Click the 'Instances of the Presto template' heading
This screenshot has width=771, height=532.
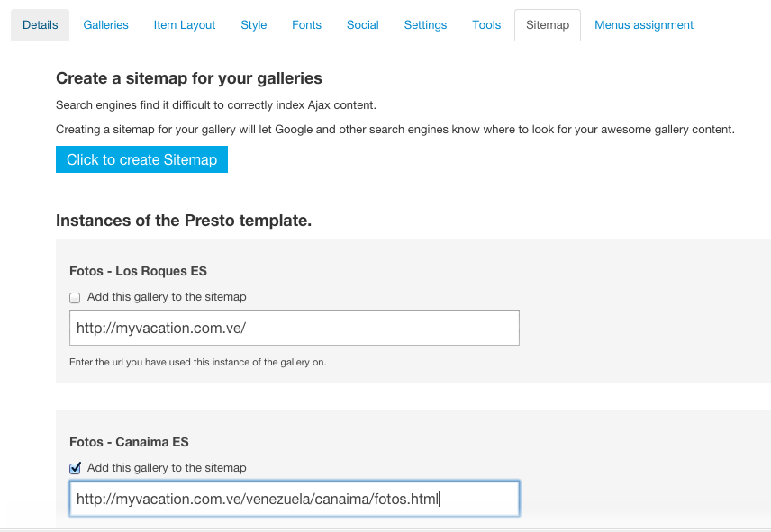click(x=184, y=221)
